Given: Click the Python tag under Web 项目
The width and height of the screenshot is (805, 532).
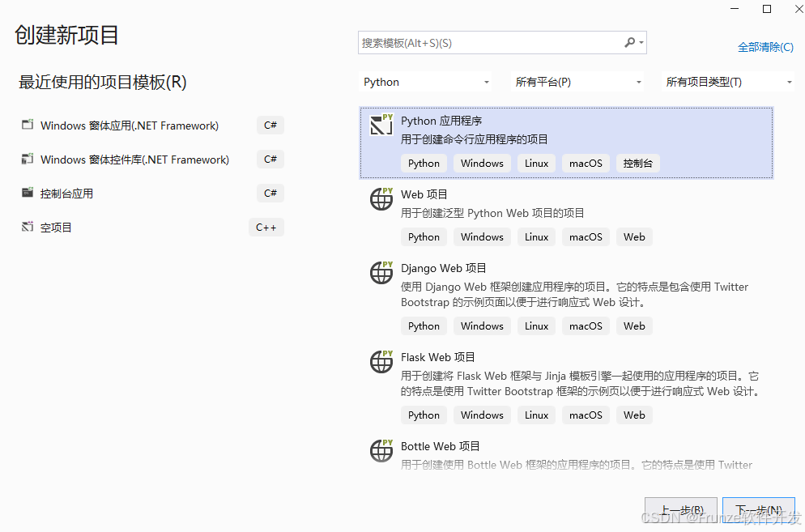Looking at the screenshot, I should click(x=424, y=236).
